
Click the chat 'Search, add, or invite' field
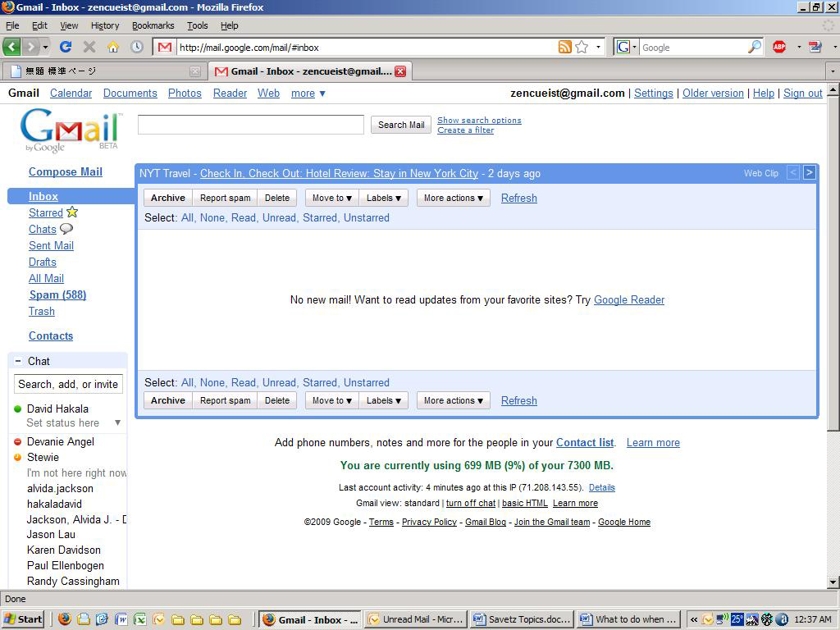pyautogui.click(x=68, y=384)
